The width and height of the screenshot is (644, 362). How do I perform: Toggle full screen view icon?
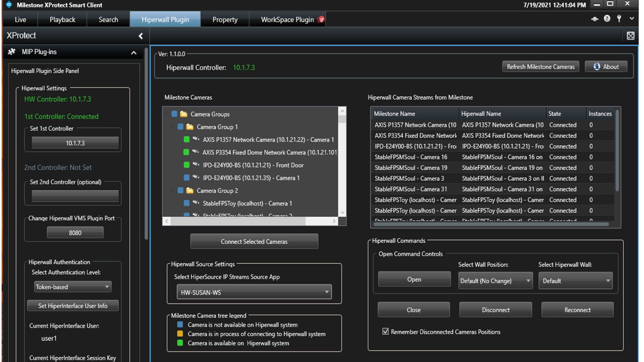(630, 36)
